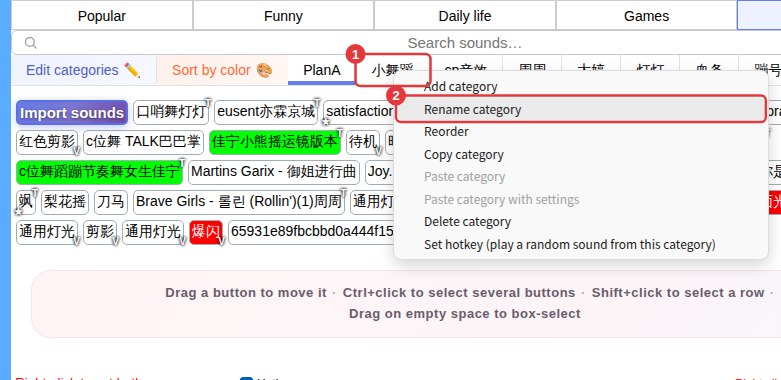Click green 佳宁小熊摇运镜版本 button
This screenshot has width=781, height=380.
[275, 142]
